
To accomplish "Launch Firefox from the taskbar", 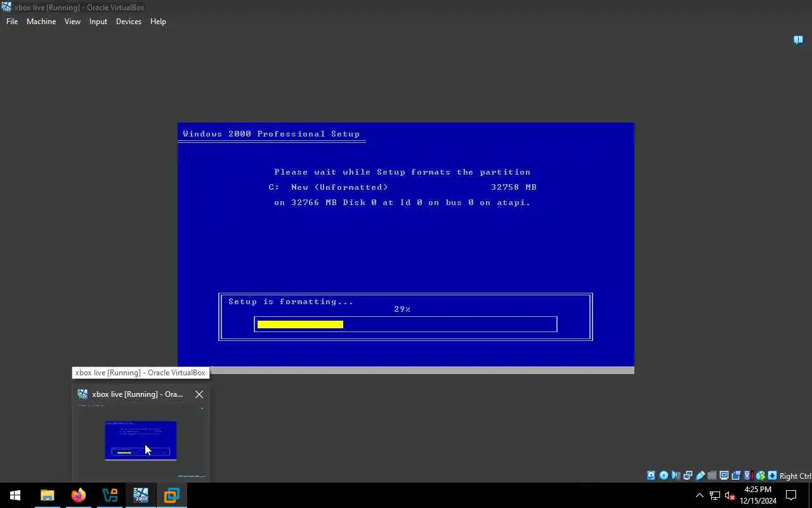I will tap(78, 495).
